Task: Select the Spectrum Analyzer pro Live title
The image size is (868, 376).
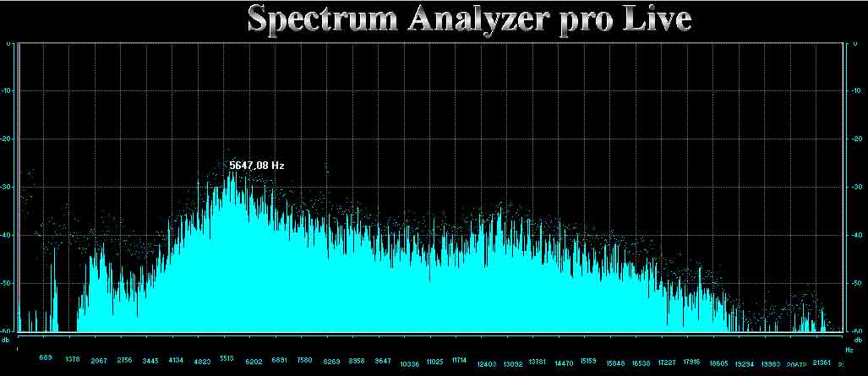Action: tap(469, 19)
